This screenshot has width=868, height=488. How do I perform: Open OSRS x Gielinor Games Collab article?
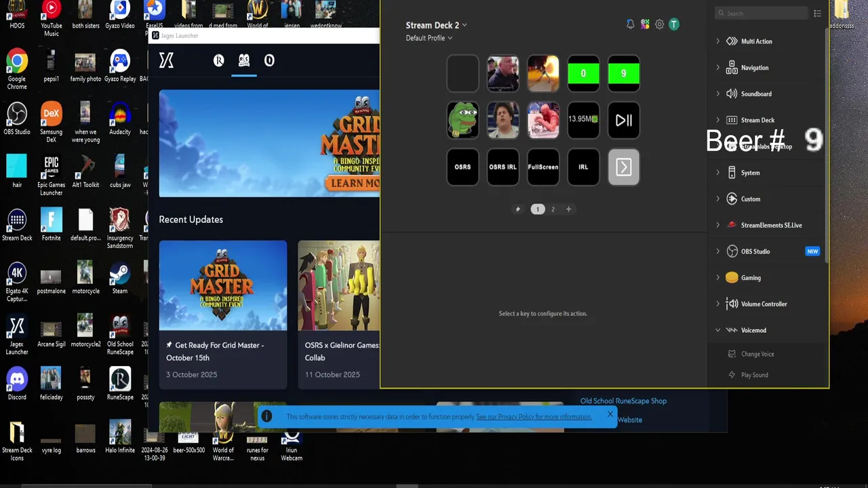339,314
